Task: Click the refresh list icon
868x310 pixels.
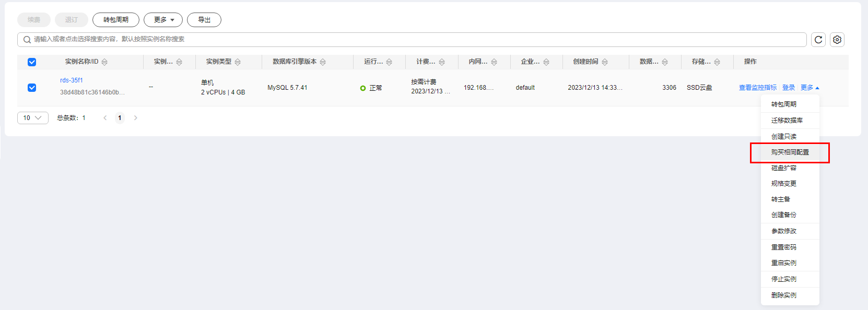Action: (818, 40)
